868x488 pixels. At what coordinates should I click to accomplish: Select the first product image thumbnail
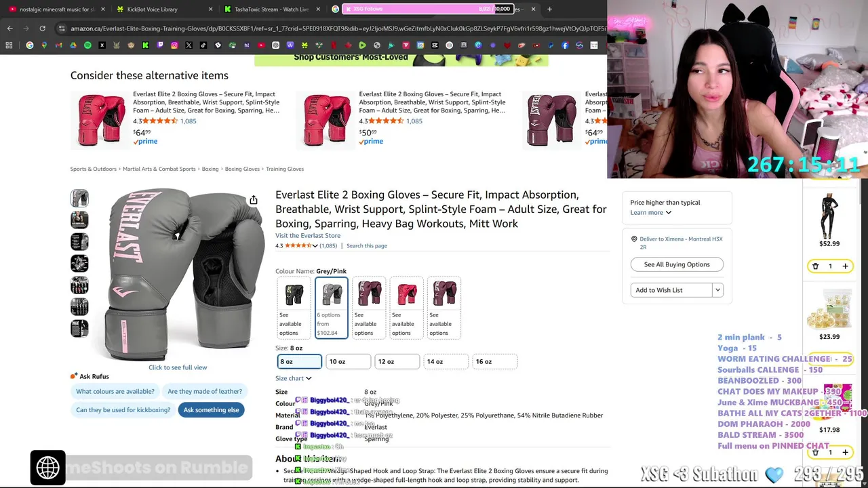click(79, 198)
